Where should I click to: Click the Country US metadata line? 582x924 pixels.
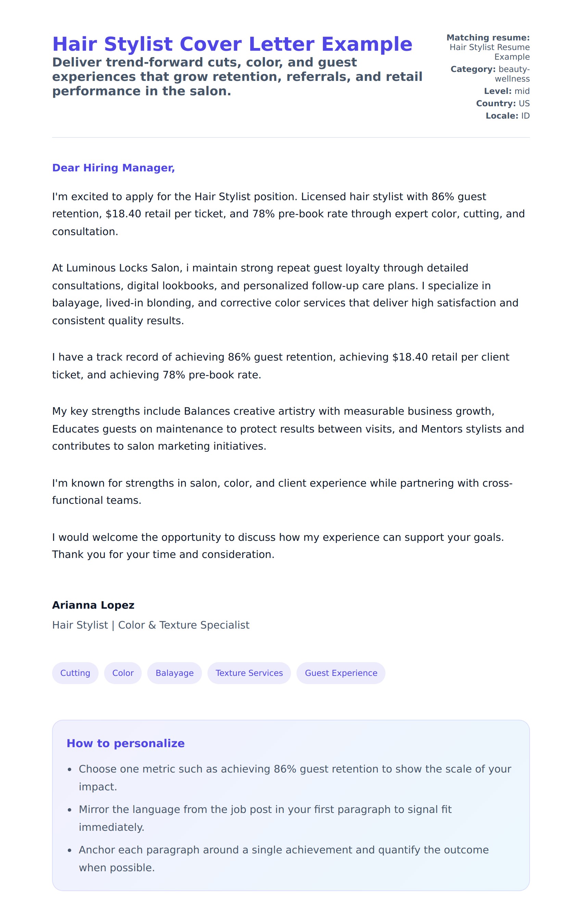click(x=503, y=103)
